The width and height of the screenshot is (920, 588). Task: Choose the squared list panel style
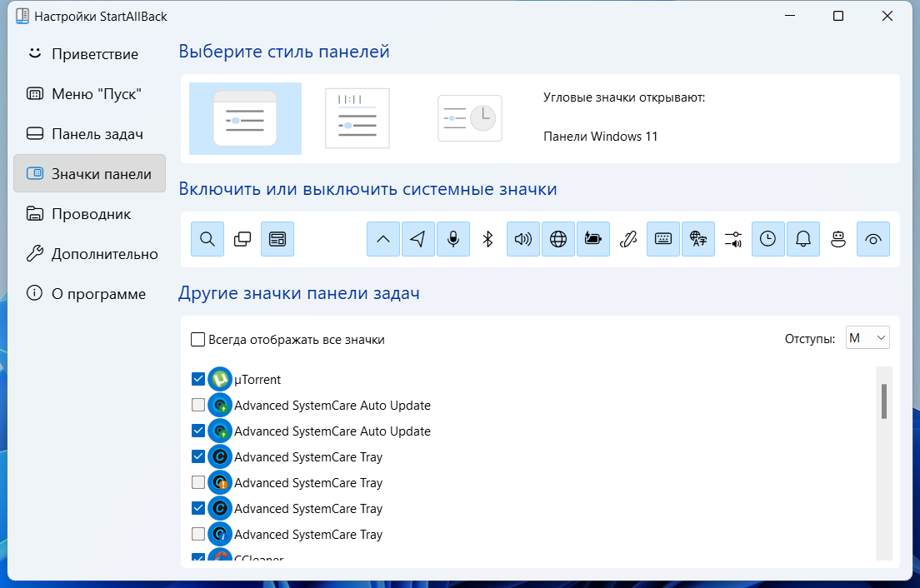coord(357,118)
